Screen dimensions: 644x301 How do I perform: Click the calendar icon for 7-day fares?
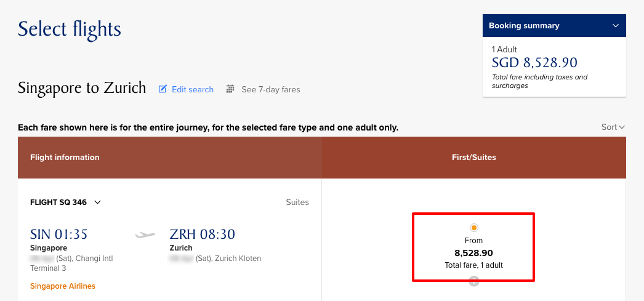click(230, 89)
